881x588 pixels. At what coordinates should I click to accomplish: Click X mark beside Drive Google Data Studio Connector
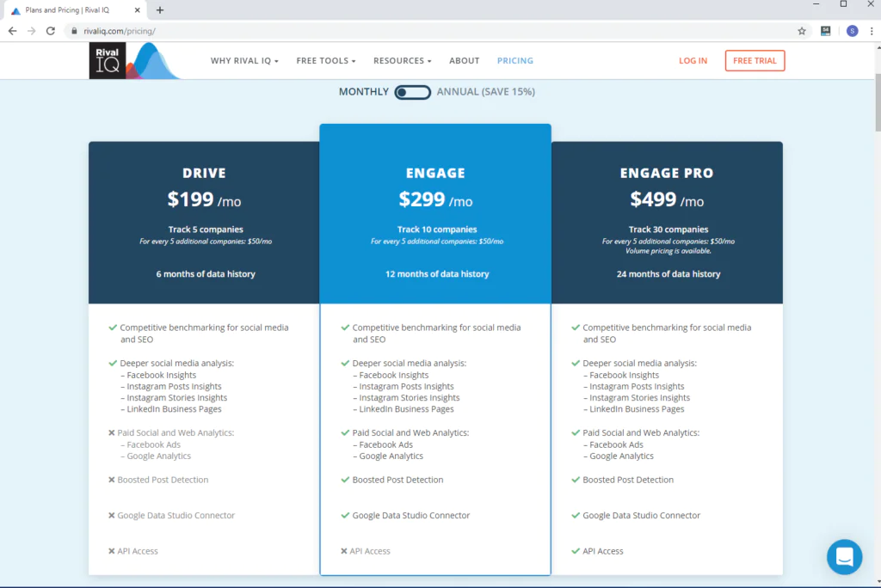coord(111,515)
